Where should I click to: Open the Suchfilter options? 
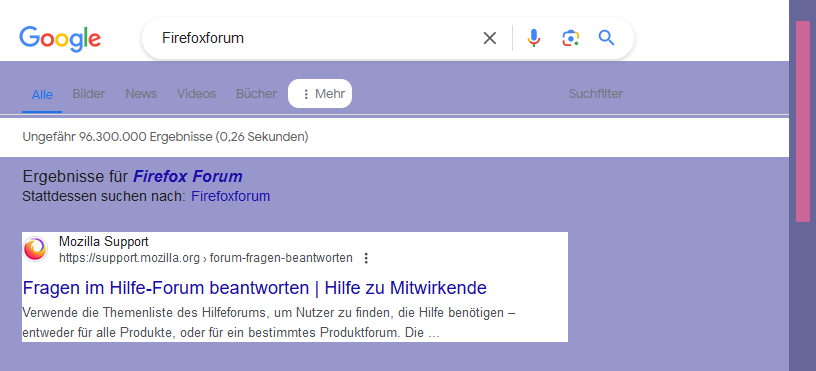(x=596, y=94)
